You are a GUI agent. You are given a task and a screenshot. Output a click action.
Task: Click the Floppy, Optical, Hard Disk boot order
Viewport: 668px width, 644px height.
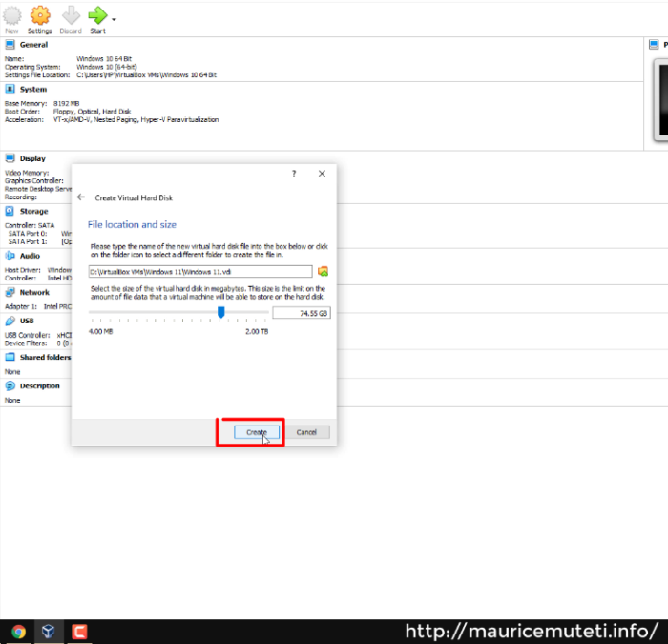click(92, 112)
